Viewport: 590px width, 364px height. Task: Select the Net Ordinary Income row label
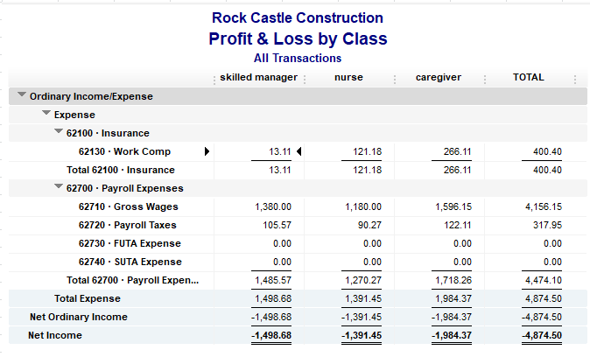coord(79,317)
